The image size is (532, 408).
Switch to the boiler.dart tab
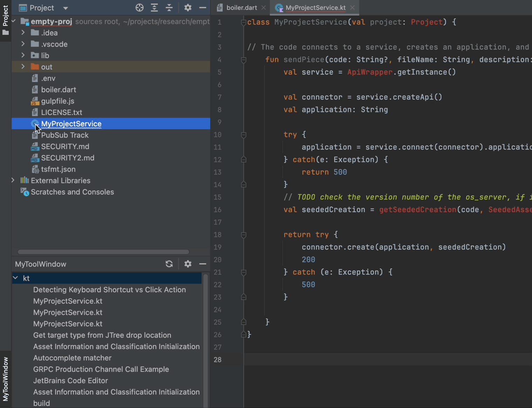(x=241, y=8)
